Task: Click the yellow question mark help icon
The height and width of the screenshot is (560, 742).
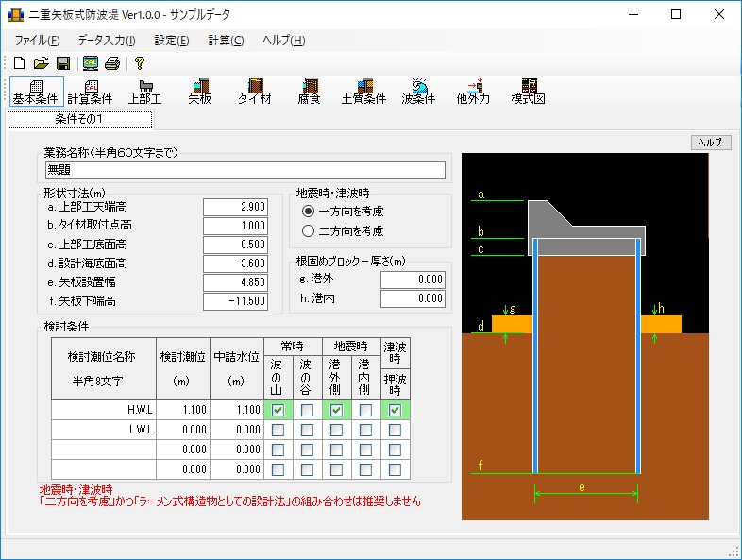Action: tap(140, 63)
